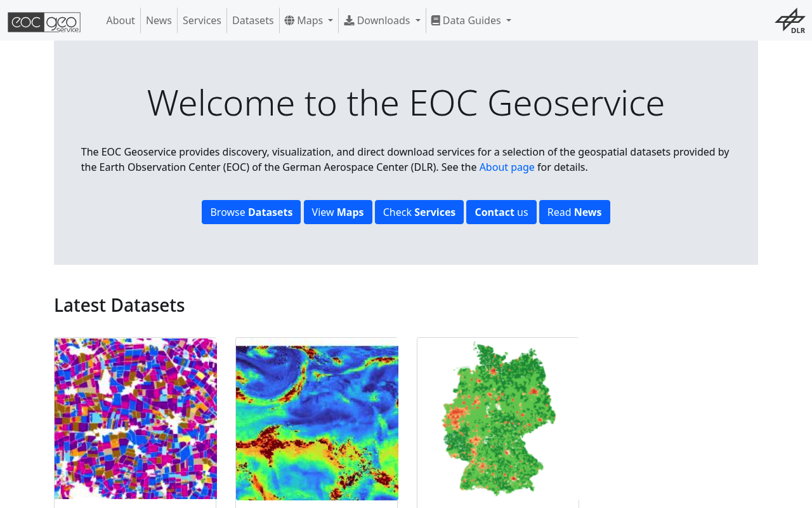Expand the Maps dropdown menu

(309, 20)
